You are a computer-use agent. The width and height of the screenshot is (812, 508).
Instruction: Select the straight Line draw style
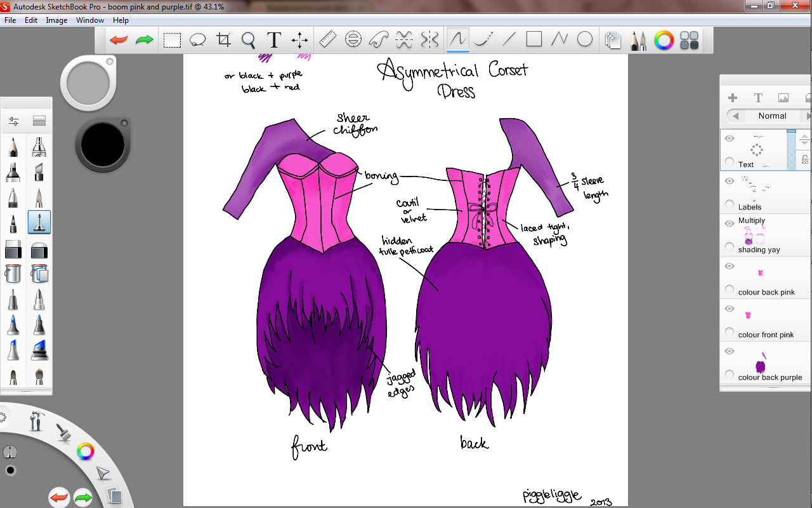tap(509, 40)
